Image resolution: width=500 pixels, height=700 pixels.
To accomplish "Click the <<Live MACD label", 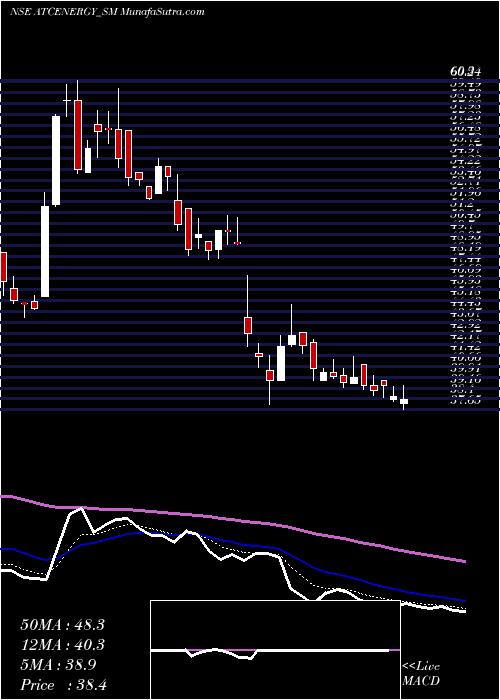I will pos(421,674).
